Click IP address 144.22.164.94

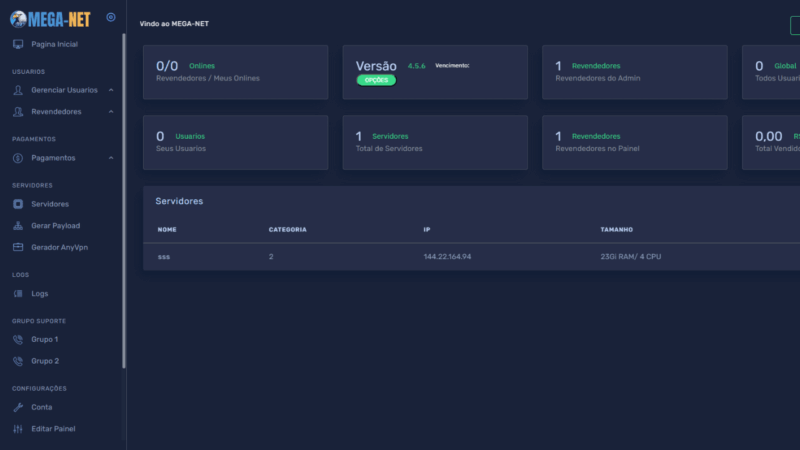pyautogui.click(x=447, y=257)
